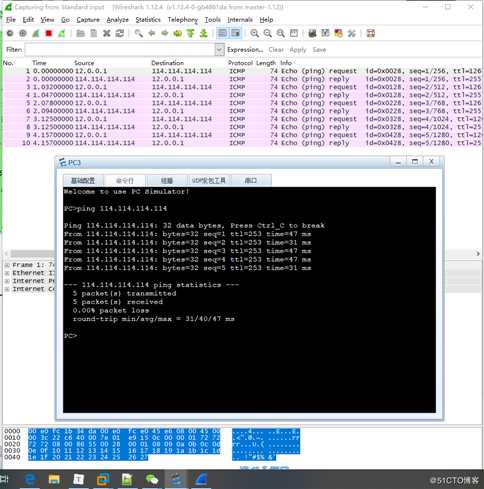Viewport: 484px width, 489px height.
Task: Click the Apply filter button
Action: (x=298, y=50)
